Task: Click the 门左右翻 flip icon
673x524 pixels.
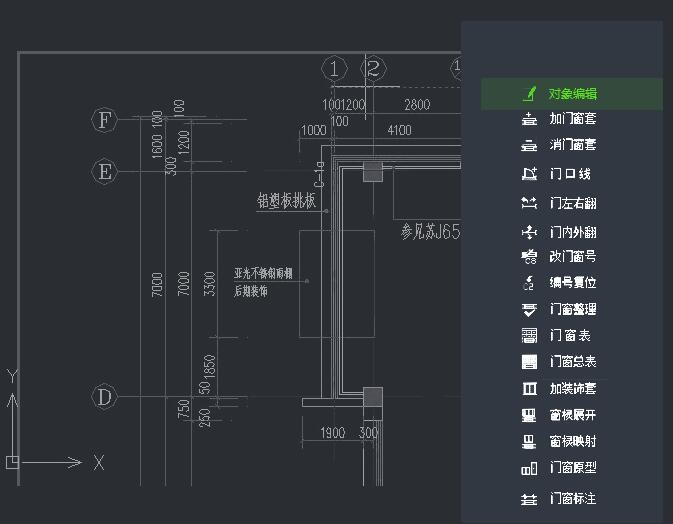Action: [x=529, y=203]
